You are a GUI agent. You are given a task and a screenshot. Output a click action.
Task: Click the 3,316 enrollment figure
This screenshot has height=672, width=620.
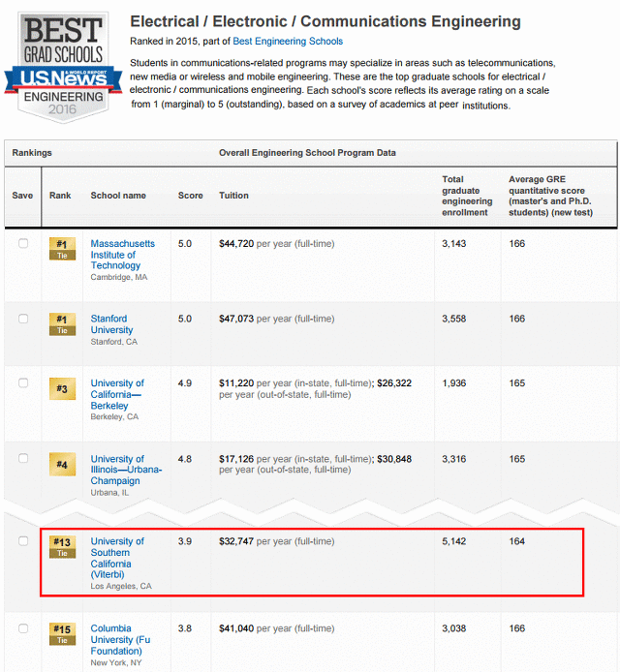(x=454, y=459)
